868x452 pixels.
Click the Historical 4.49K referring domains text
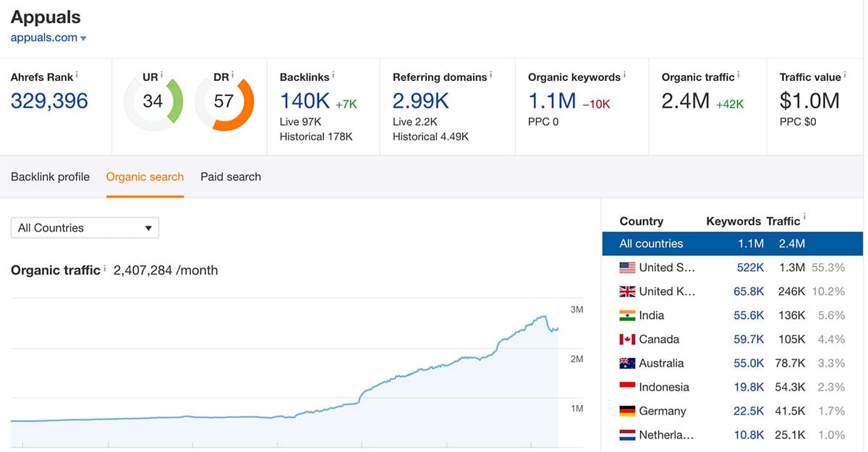click(x=431, y=136)
